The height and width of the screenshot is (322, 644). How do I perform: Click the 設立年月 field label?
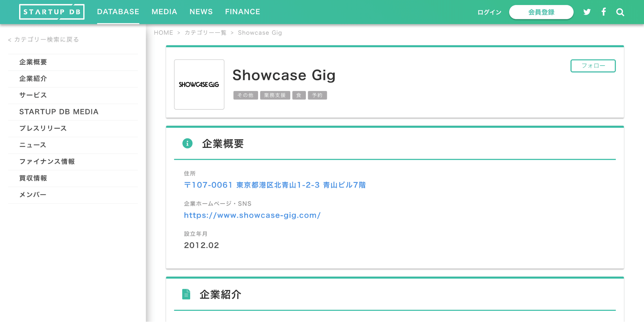[196, 234]
